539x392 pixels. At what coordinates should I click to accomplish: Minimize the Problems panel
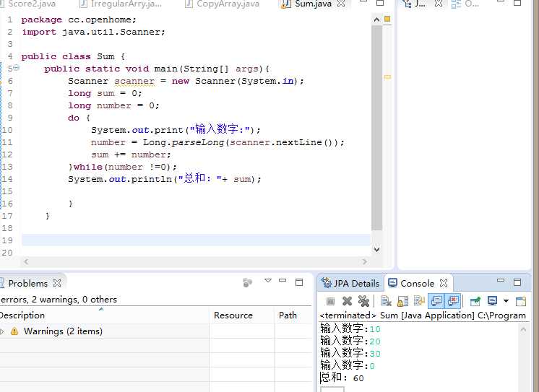tap(283, 281)
